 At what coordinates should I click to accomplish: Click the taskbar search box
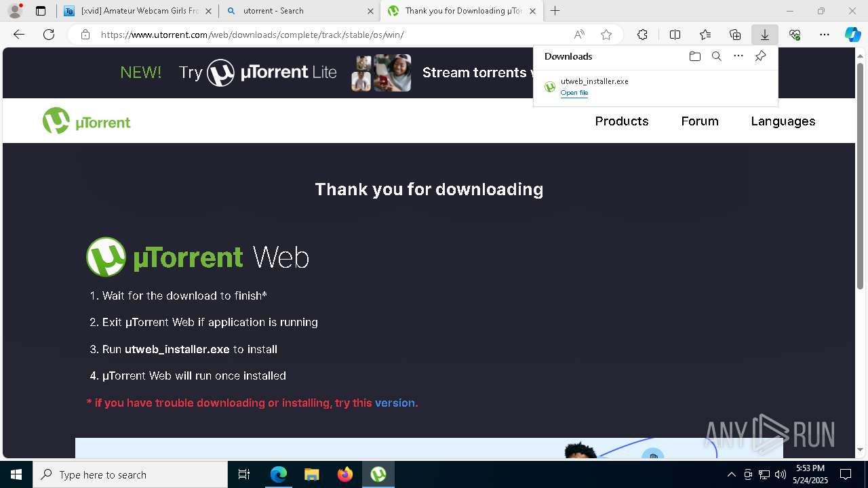tap(130, 474)
